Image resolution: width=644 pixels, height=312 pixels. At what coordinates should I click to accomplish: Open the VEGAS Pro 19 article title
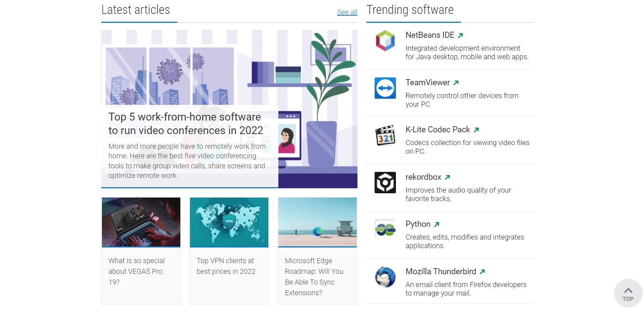(136, 271)
